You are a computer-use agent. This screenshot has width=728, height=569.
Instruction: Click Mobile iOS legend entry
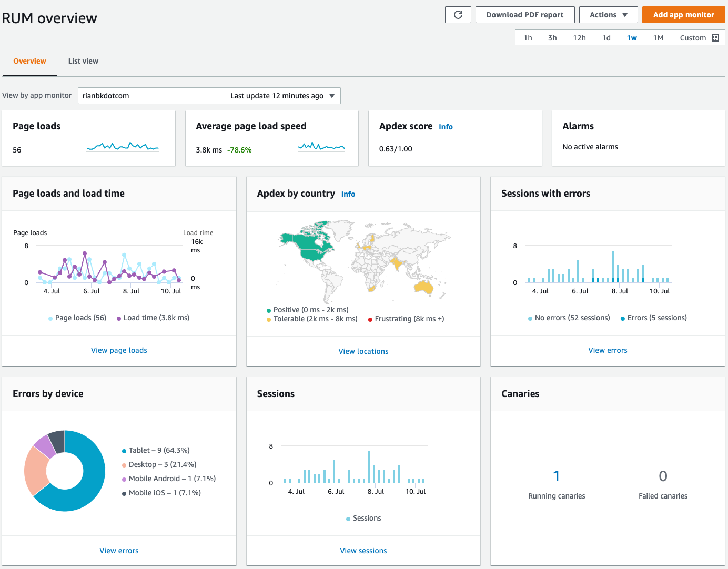click(161, 493)
